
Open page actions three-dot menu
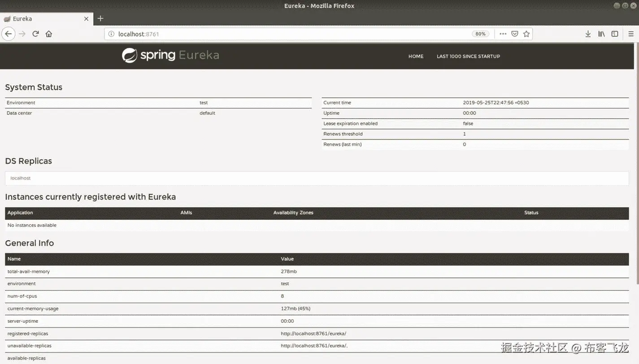[x=503, y=34]
